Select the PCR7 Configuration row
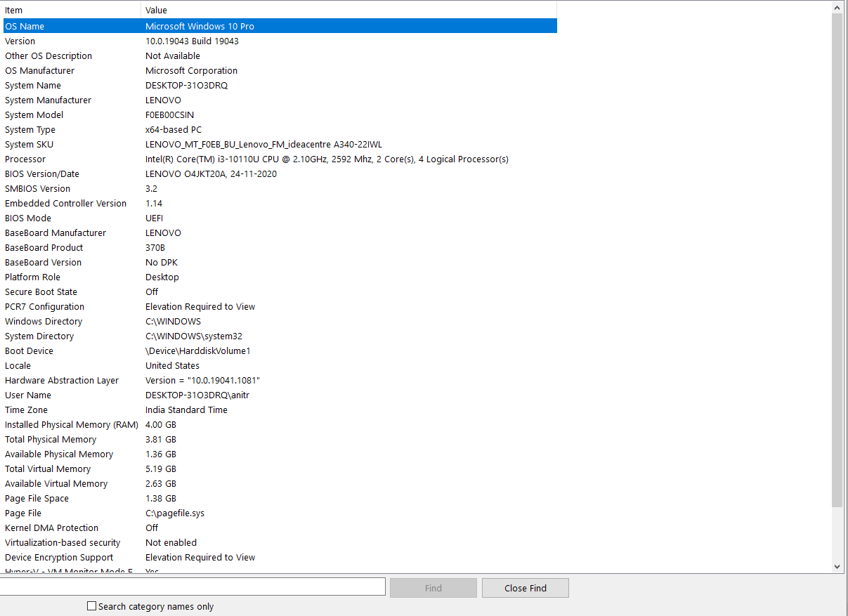The image size is (848, 616). 279,306
